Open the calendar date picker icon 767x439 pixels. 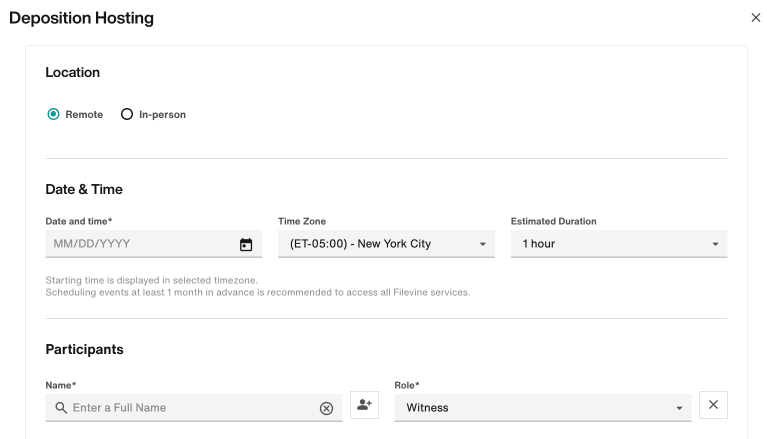click(x=246, y=244)
